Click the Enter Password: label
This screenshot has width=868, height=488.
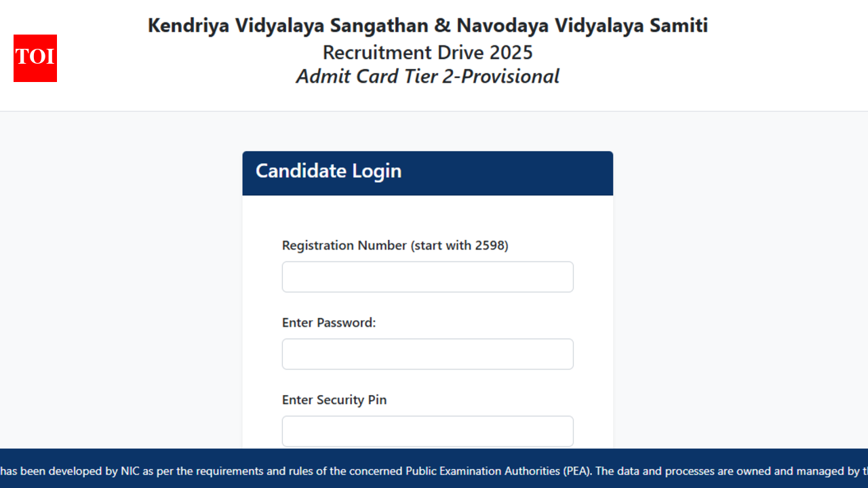[329, 323]
